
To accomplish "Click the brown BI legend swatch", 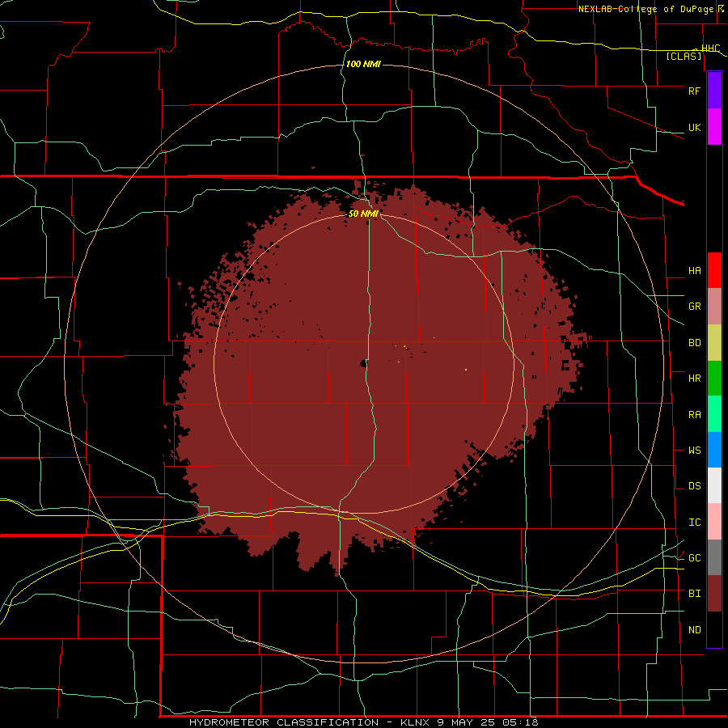I will [x=714, y=594].
